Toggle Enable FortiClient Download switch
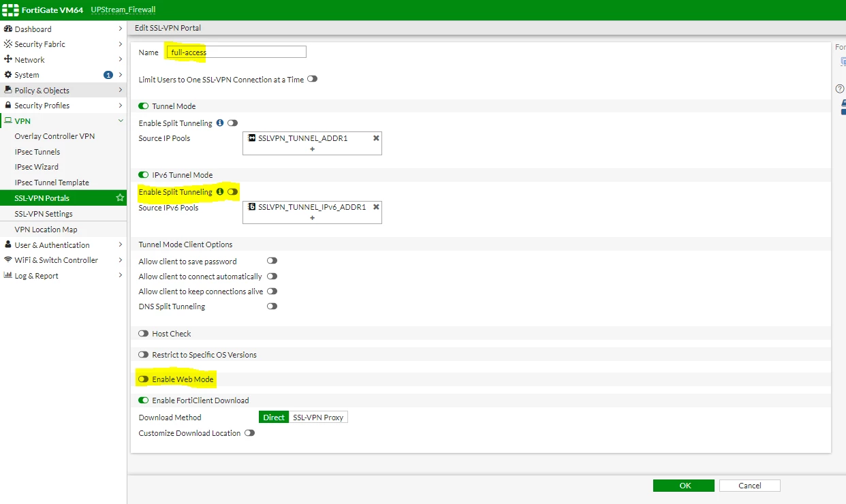 (144, 400)
